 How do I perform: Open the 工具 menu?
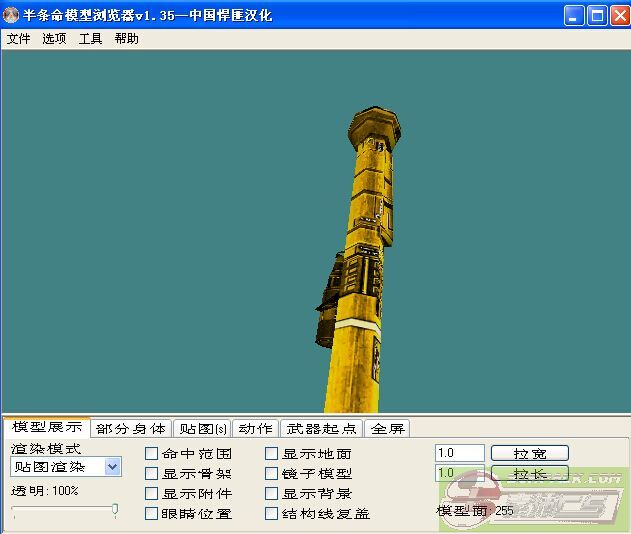coord(90,39)
